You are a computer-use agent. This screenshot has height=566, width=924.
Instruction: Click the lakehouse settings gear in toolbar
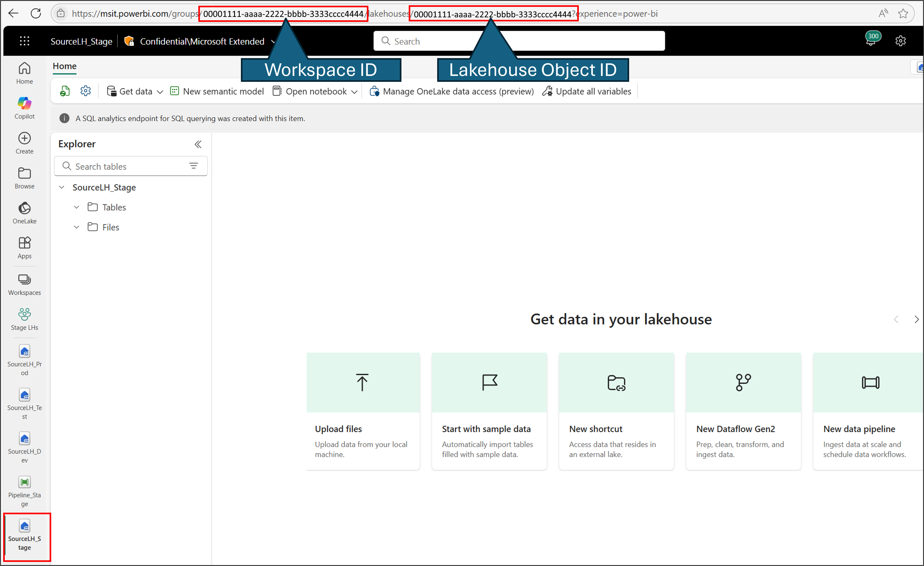[x=85, y=91]
